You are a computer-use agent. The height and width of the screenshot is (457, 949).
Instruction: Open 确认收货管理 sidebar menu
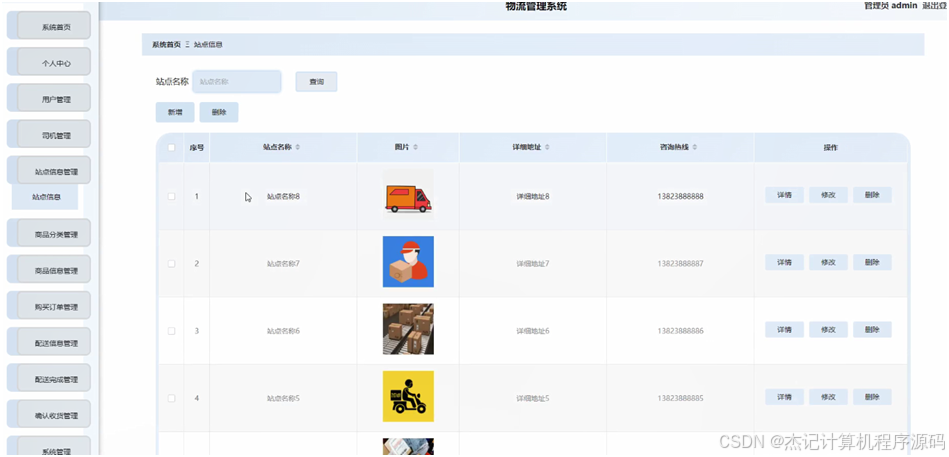pyautogui.click(x=49, y=415)
